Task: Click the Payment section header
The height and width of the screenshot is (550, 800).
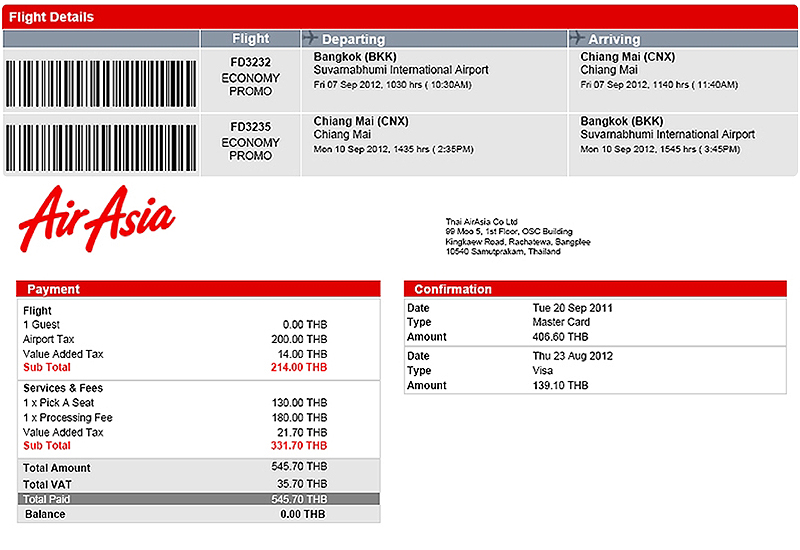Action: click(198, 289)
